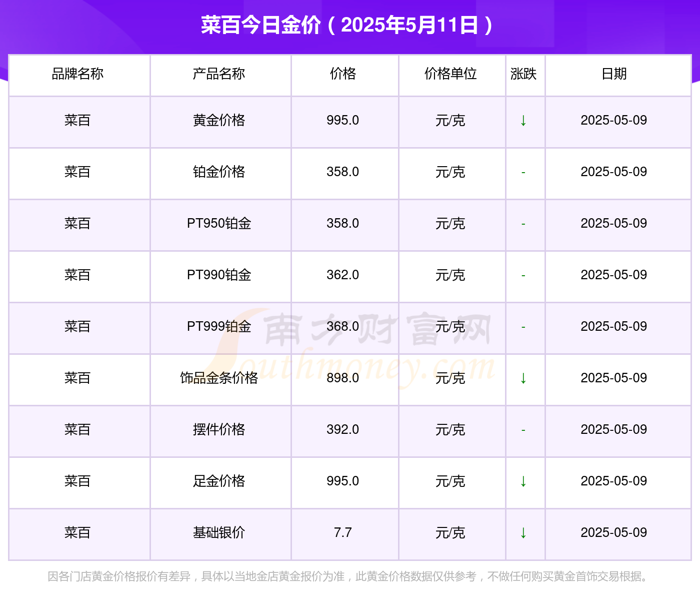Click the title 菜百今日金价 heading
This screenshot has height=598, width=700.
[x=347, y=25]
